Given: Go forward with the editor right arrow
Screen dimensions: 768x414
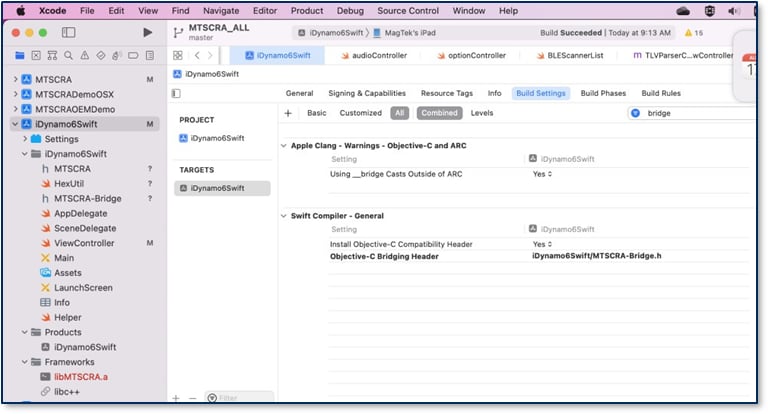Looking at the screenshot, I should click(210, 55).
